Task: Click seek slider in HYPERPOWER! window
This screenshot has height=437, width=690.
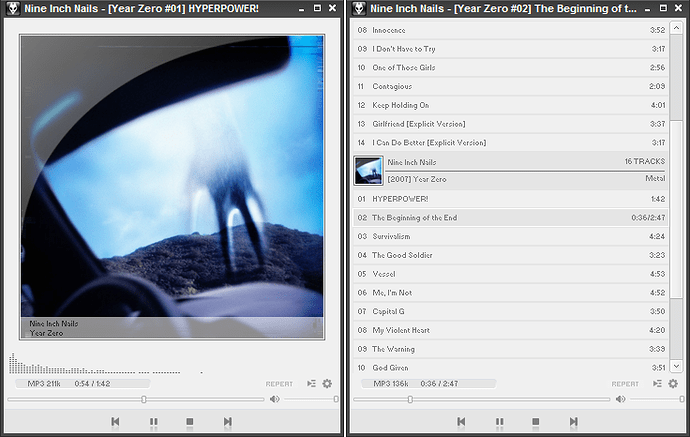Action: coord(136,399)
